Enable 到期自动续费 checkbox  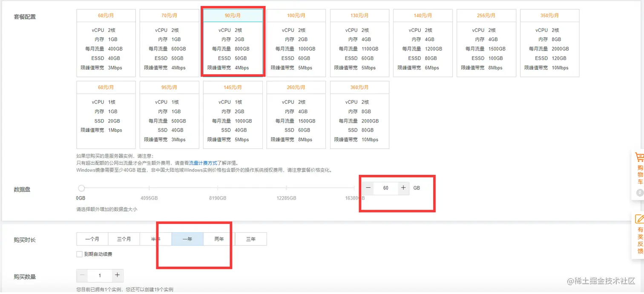pyautogui.click(x=79, y=254)
